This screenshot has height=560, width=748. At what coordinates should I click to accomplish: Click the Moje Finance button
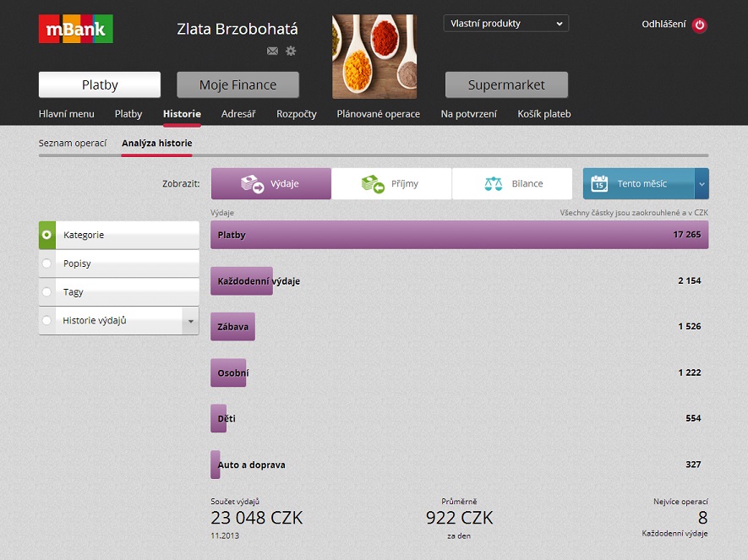tap(238, 84)
